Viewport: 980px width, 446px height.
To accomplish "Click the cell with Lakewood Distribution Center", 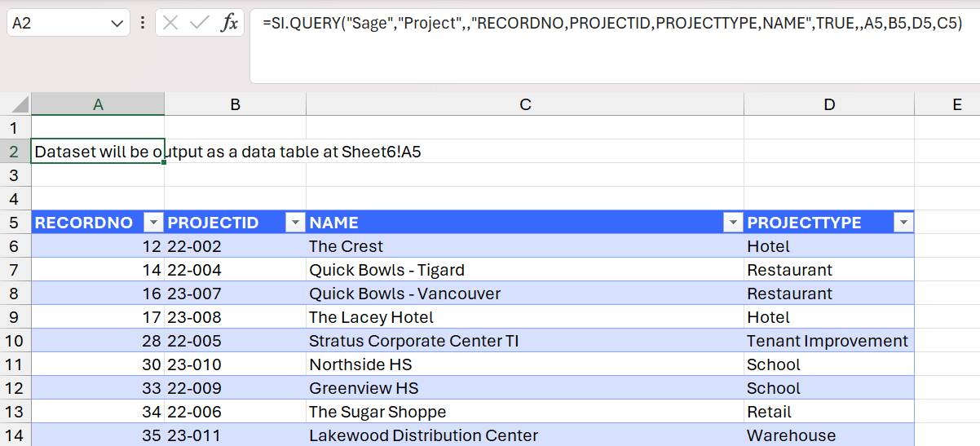I will pyautogui.click(x=525, y=435).
